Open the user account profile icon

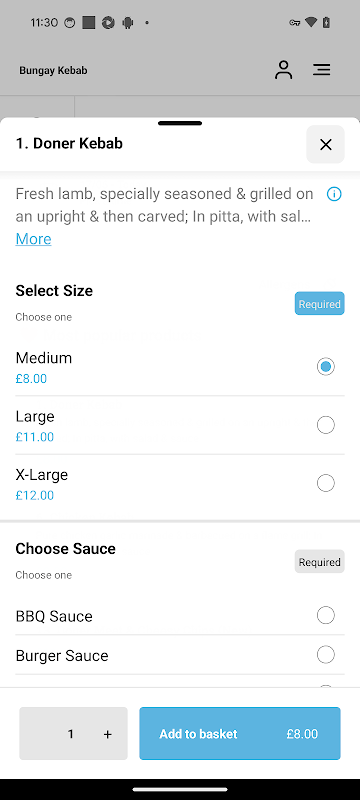click(284, 70)
